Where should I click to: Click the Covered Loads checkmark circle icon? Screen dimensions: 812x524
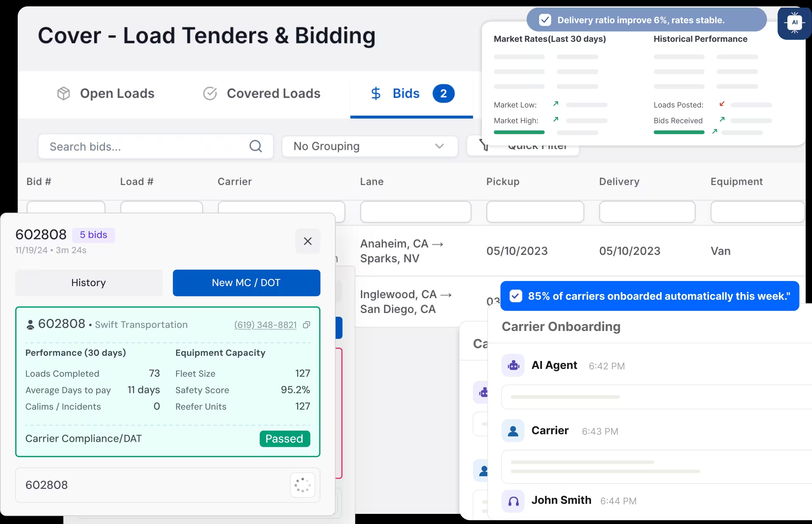tap(210, 94)
